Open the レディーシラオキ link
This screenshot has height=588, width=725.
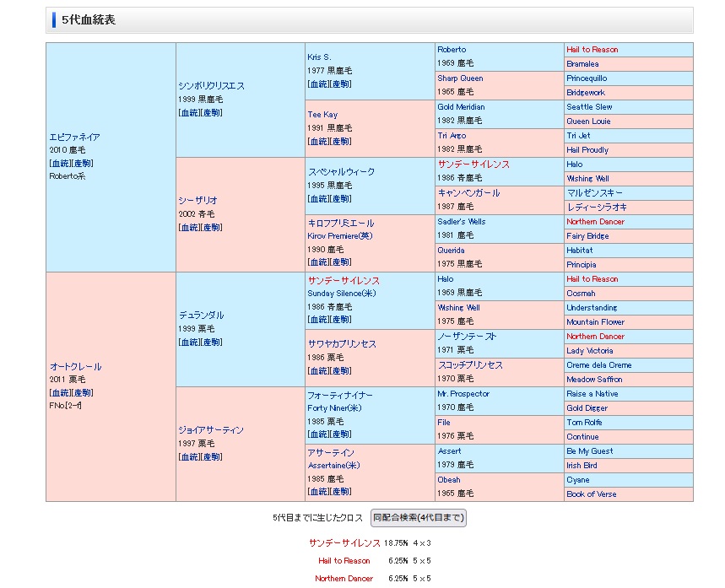tap(597, 207)
